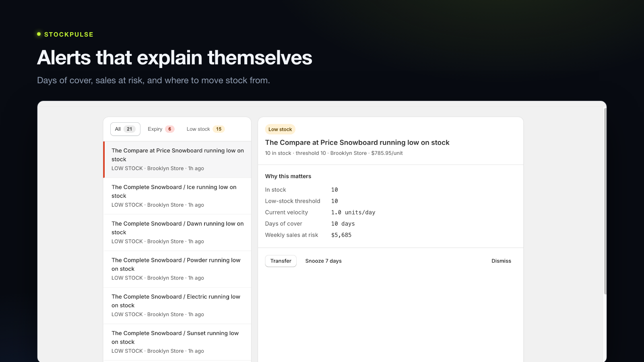Click the red count badge 6 on Expiry

tap(170, 129)
